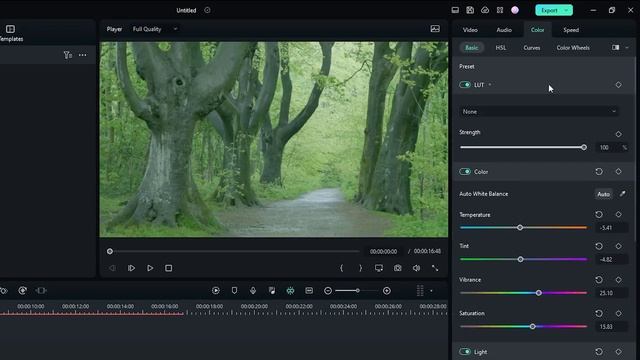Open the three-dot more menu in the media panel
The image size is (640, 360).
click(82, 55)
